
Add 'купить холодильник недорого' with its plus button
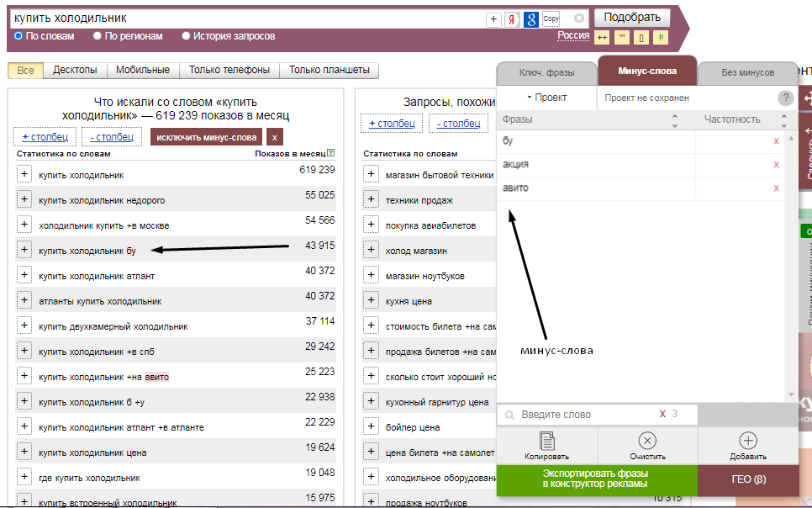[24, 200]
